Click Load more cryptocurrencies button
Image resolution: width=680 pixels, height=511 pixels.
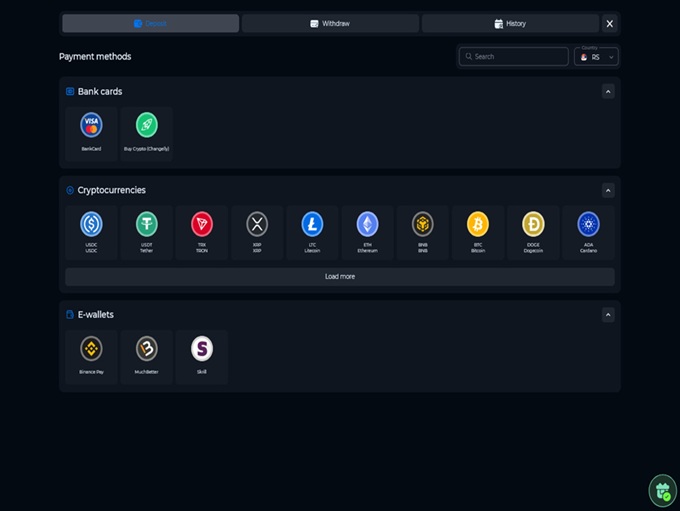340,276
